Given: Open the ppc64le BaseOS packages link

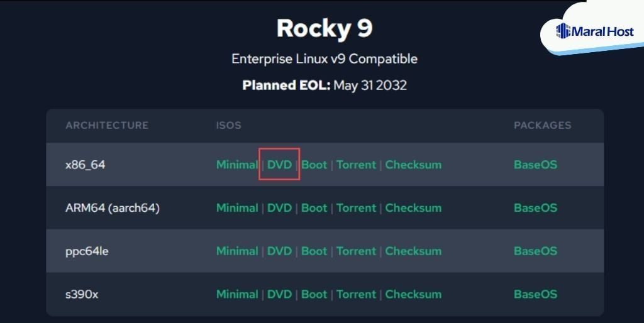Looking at the screenshot, I should pos(535,251).
